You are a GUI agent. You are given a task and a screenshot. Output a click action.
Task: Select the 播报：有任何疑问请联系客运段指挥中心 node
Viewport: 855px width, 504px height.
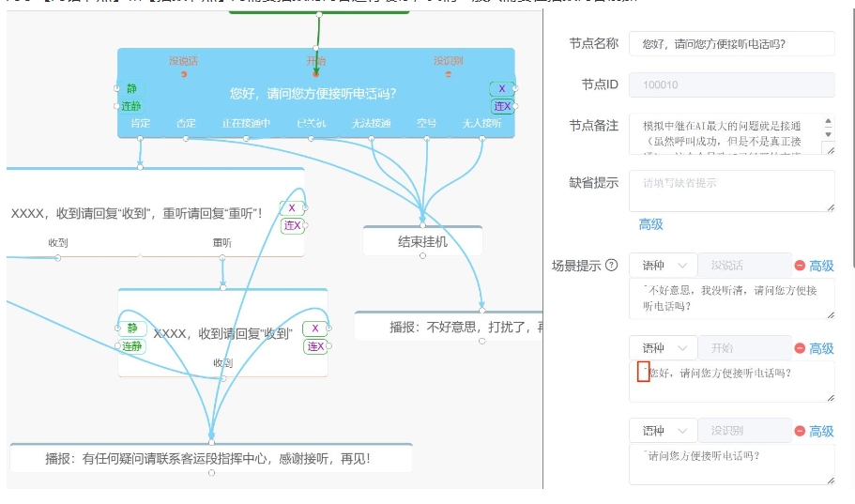coord(211,458)
